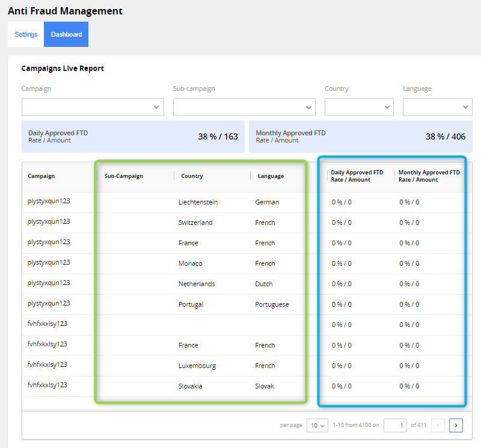Click the Daily Approved FTD column header

pyautogui.click(x=355, y=176)
